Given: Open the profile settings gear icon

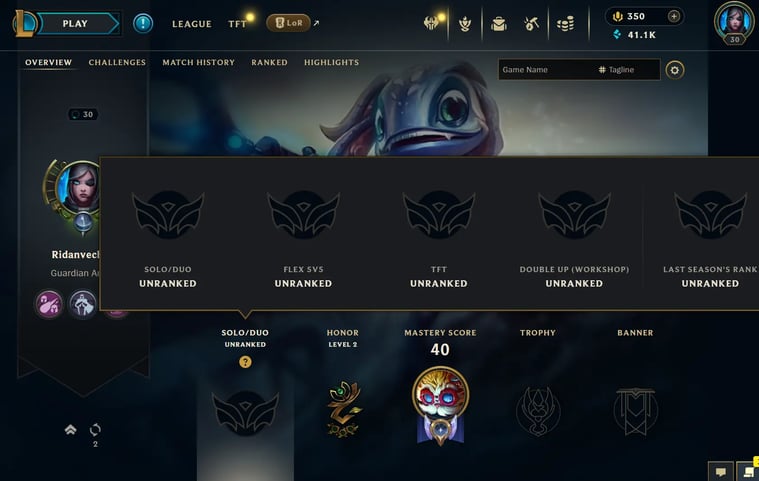Looking at the screenshot, I should click(674, 70).
